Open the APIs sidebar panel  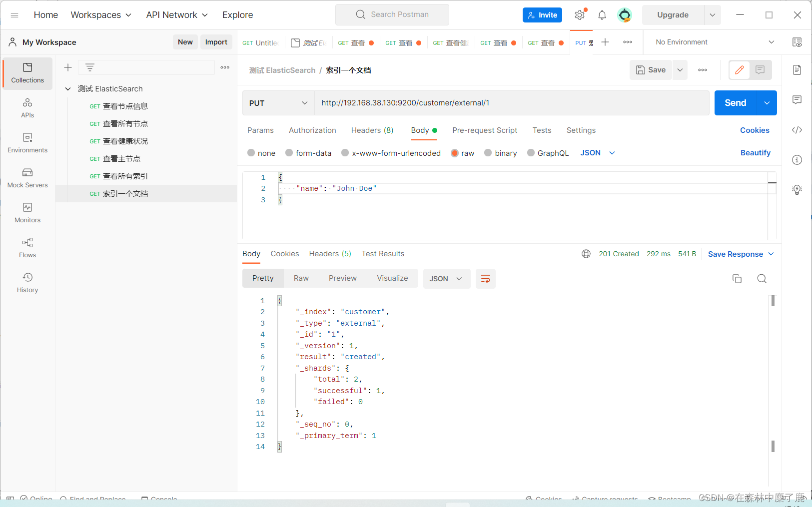[x=27, y=108]
